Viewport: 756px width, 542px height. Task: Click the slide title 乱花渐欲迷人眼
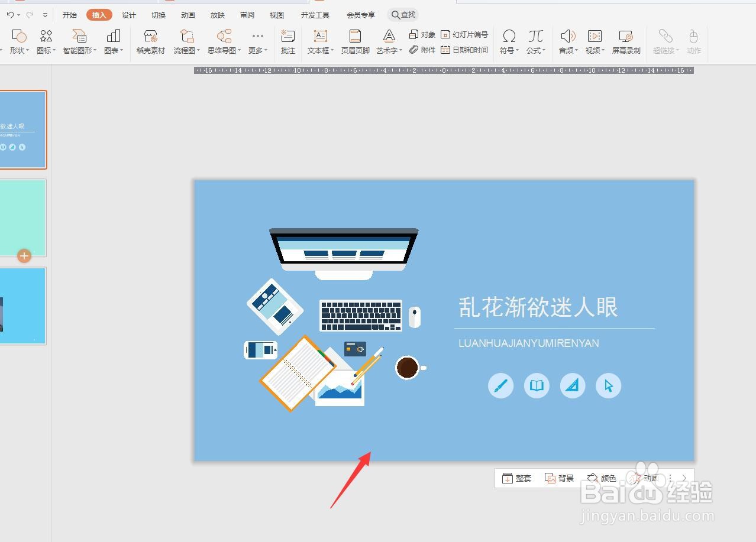click(538, 307)
